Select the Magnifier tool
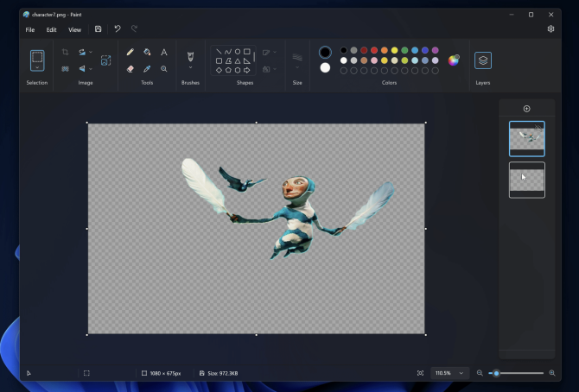The width and height of the screenshot is (579, 392). tap(164, 69)
